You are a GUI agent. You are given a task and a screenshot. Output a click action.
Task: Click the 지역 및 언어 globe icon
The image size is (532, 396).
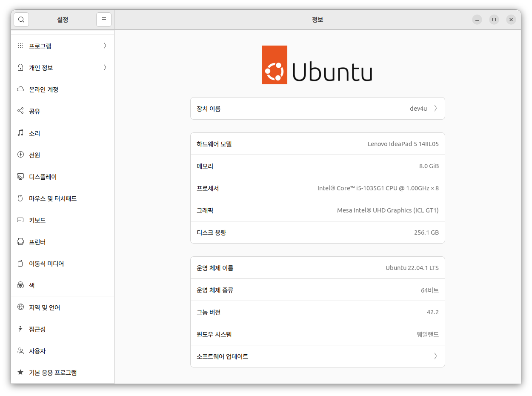click(20, 307)
